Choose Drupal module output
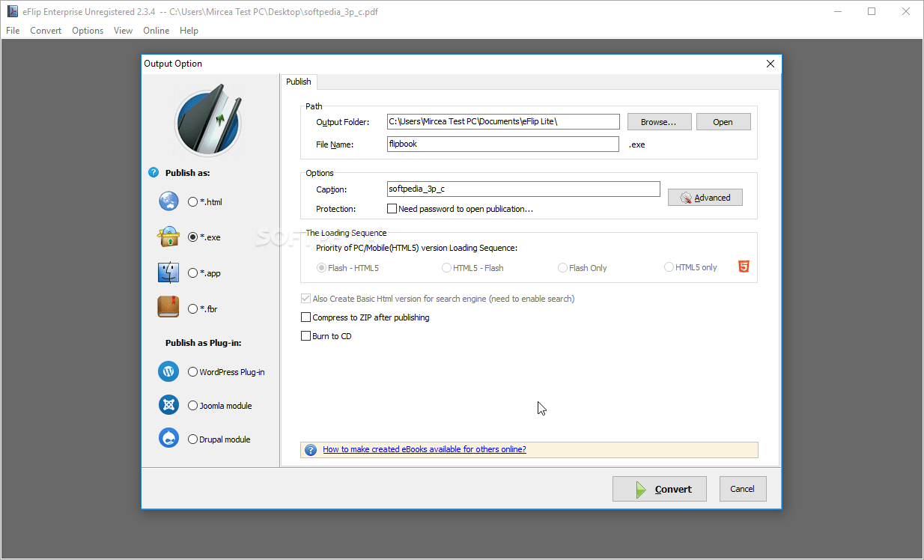 pyautogui.click(x=193, y=439)
